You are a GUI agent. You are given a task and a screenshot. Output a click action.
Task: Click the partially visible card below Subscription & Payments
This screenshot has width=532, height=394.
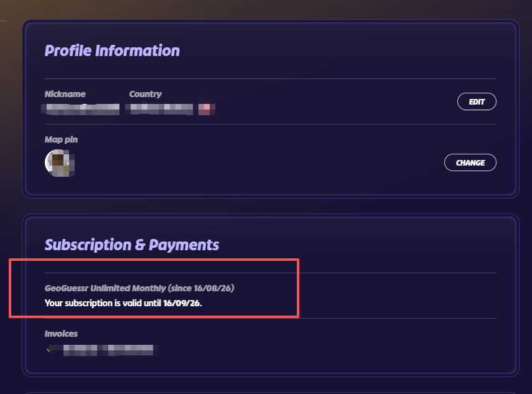(x=271, y=393)
